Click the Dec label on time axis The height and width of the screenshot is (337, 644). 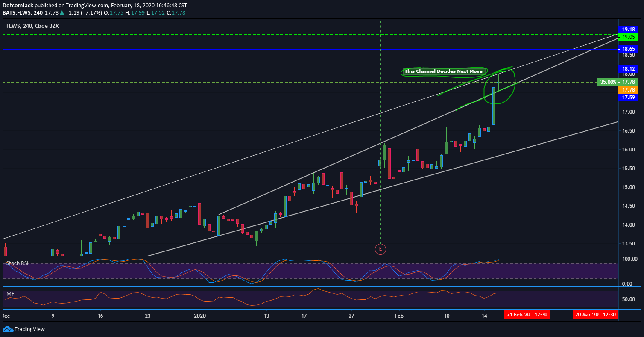pyautogui.click(x=6, y=316)
